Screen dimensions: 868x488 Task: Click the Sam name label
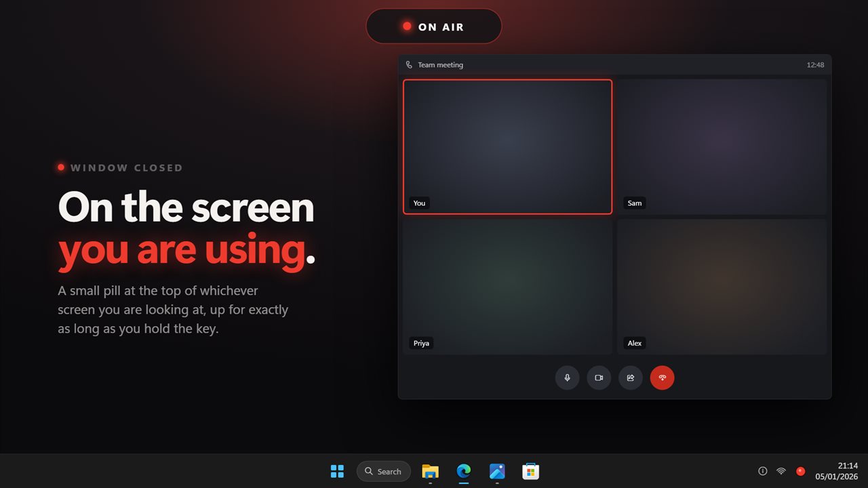[635, 203]
